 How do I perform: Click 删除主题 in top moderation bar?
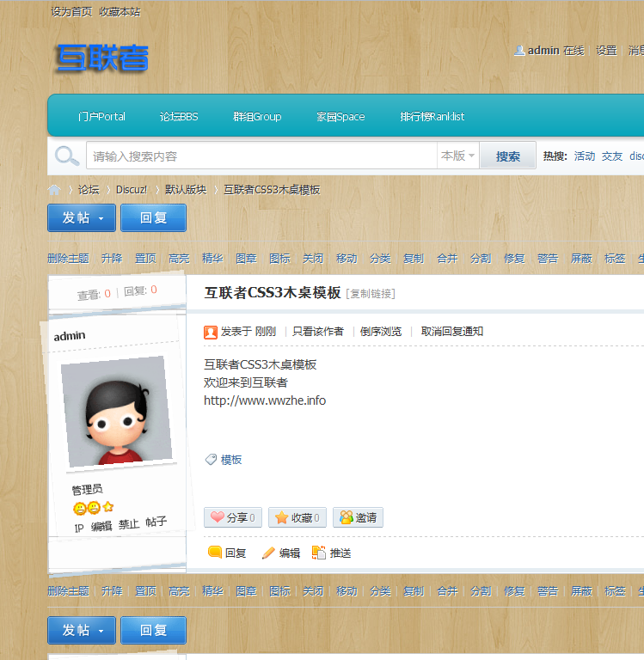coord(68,258)
